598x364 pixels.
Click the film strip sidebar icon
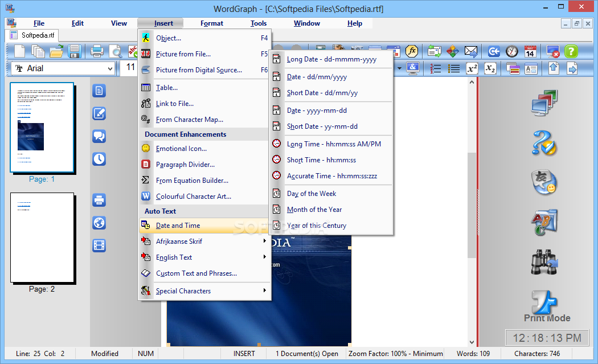click(x=99, y=246)
